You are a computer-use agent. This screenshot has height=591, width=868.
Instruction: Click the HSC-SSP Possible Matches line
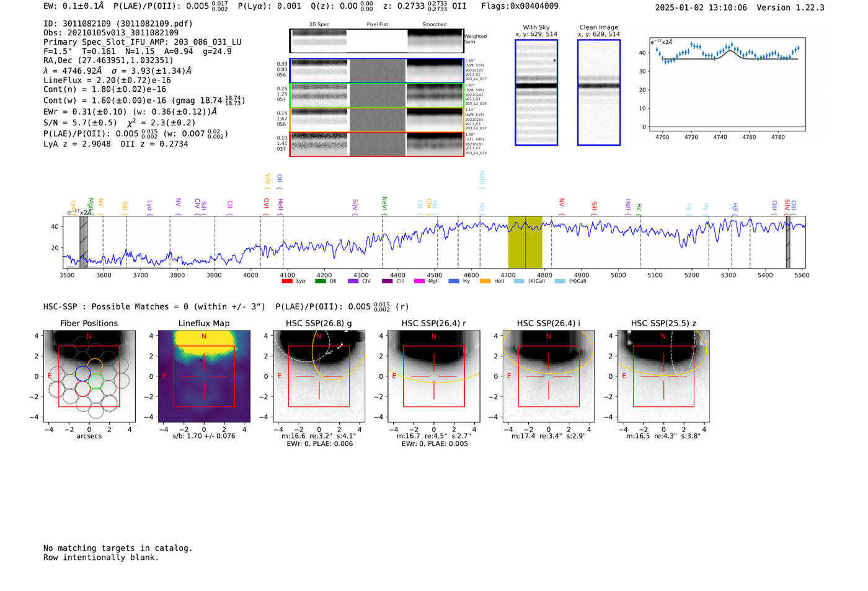(227, 306)
